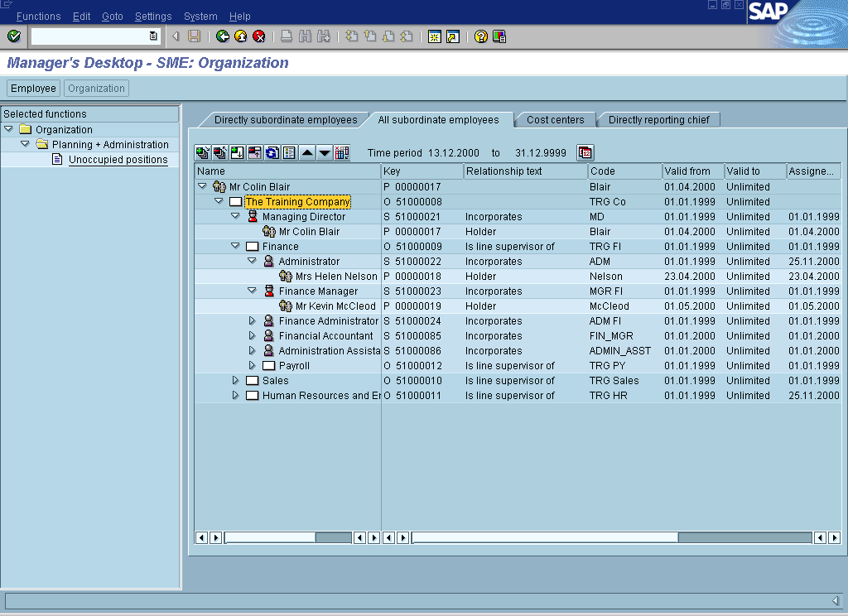Open the Functions menu

pos(38,17)
